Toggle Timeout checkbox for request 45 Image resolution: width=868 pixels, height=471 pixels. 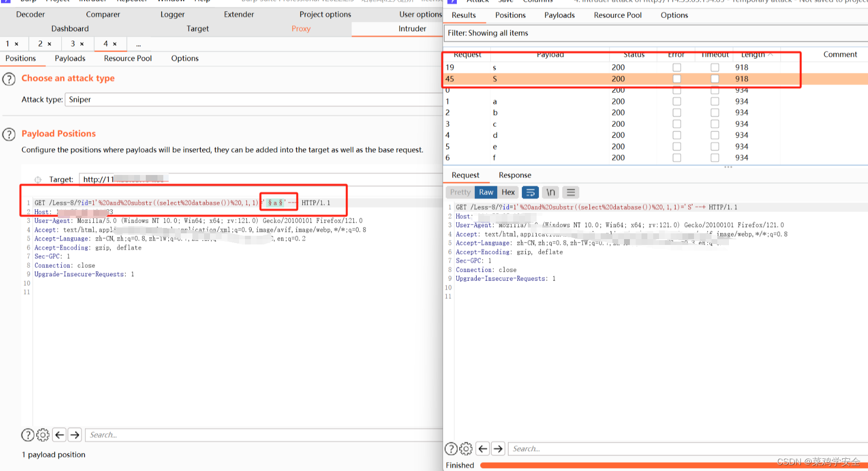click(714, 79)
